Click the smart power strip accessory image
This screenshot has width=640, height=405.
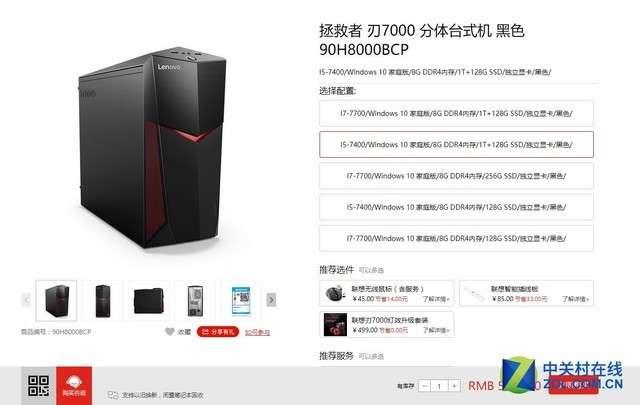click(474, 294)
